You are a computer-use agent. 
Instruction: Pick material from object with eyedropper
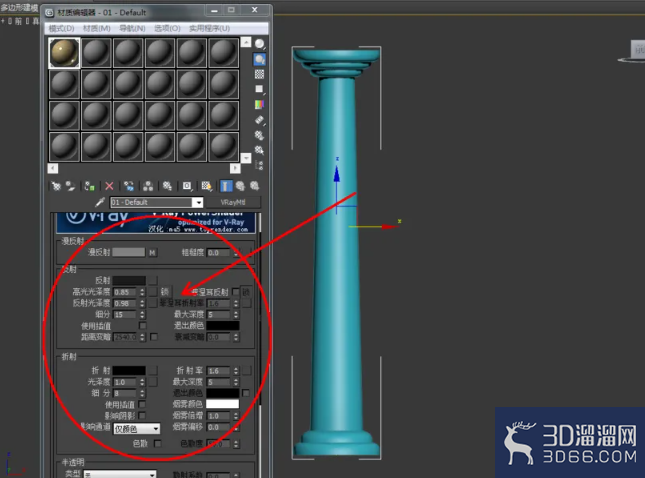coord(100,202)
